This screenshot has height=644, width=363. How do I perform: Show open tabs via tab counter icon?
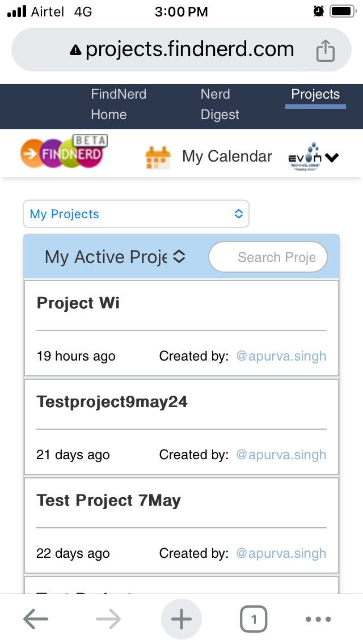point(253,619)
